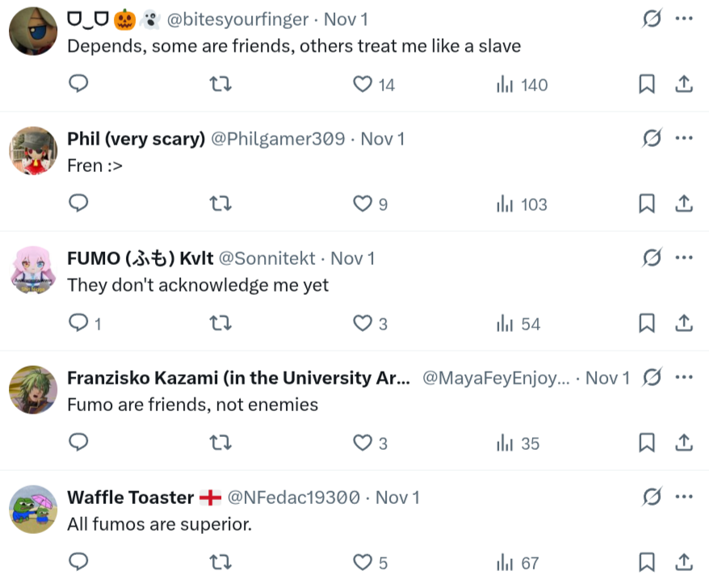
Task: Open the Grok icon on Waffle Toaster's tweet
Action: [652, 497]
